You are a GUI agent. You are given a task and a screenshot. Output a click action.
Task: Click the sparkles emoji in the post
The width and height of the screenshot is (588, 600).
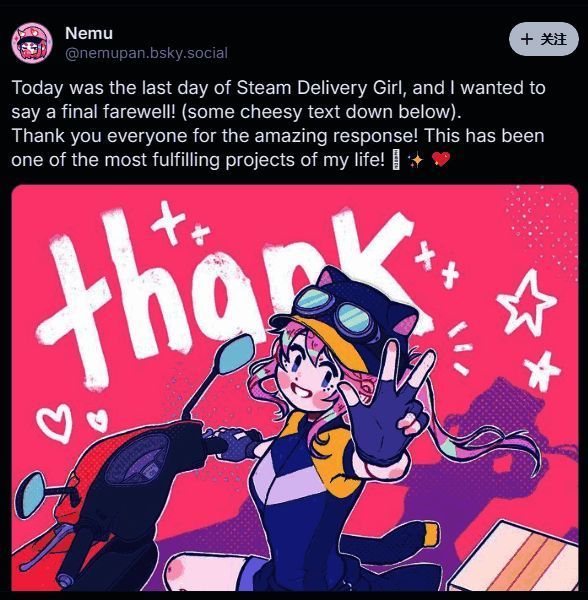416,160
